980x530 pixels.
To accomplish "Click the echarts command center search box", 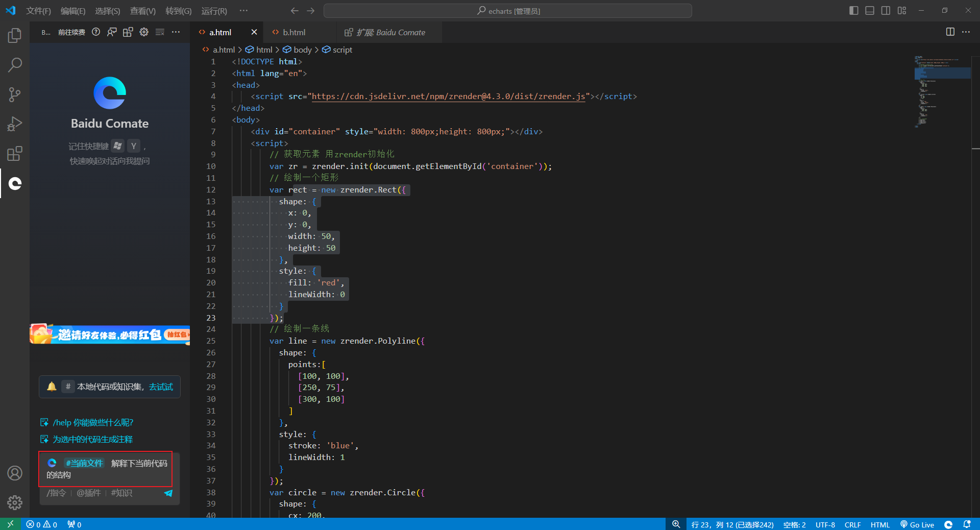I will (508, 11).
